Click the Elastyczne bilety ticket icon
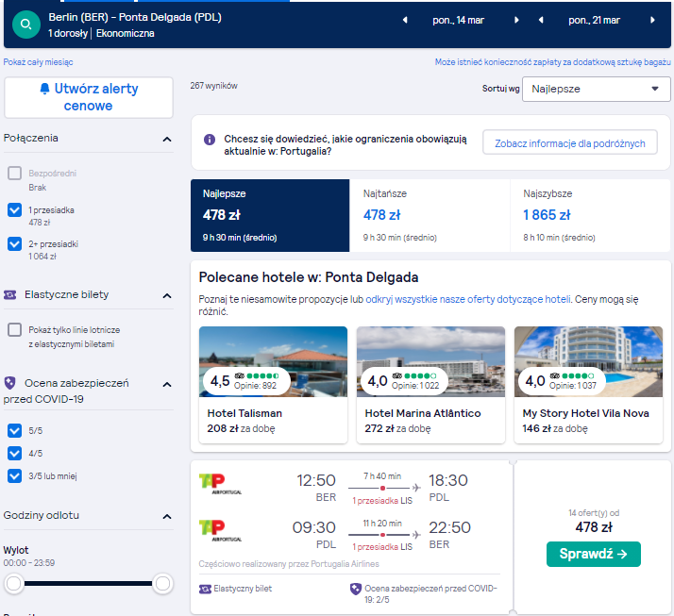 [9, 294]
